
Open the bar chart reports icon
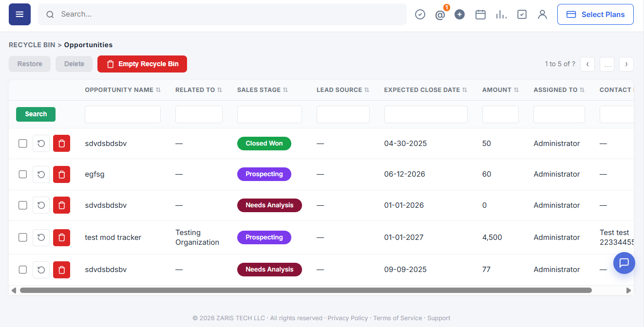501,15
